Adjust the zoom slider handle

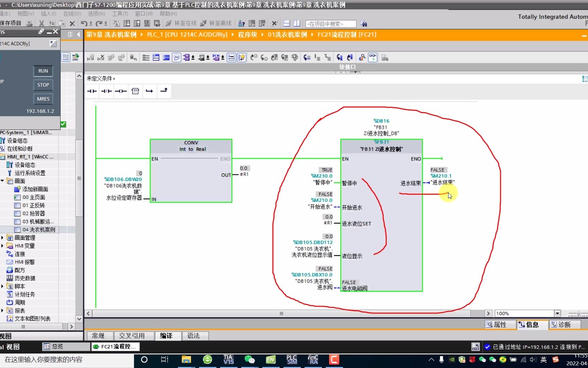coord(578,313)
